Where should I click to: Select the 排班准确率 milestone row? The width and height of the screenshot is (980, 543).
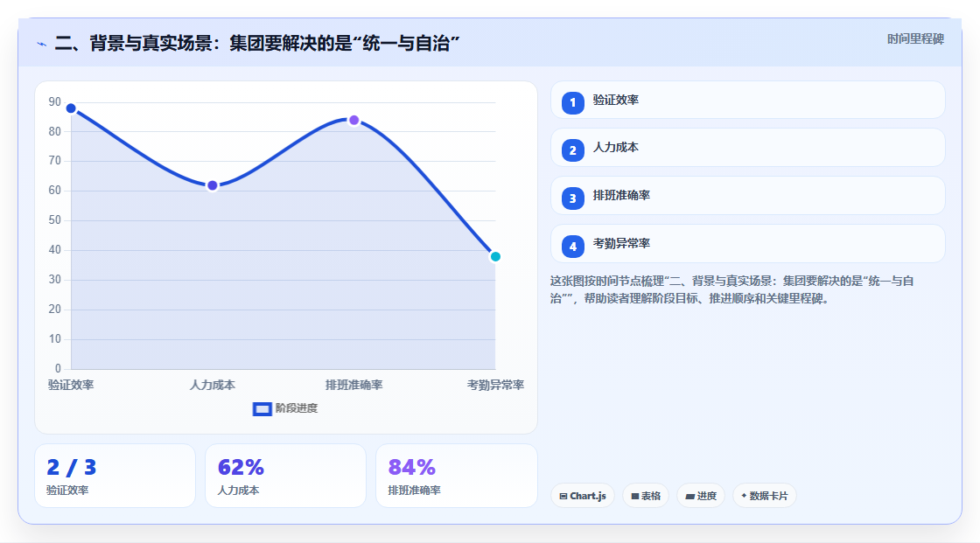tap(747, 196)
